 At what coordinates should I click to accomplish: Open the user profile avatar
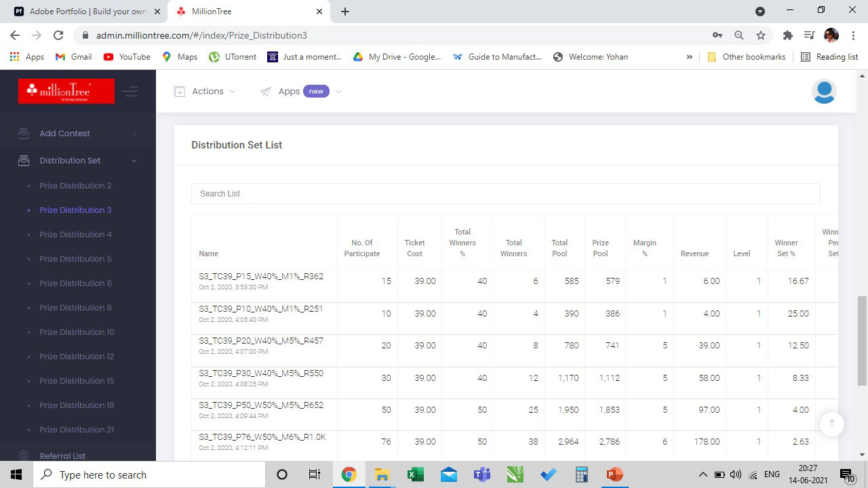(824, 91)
